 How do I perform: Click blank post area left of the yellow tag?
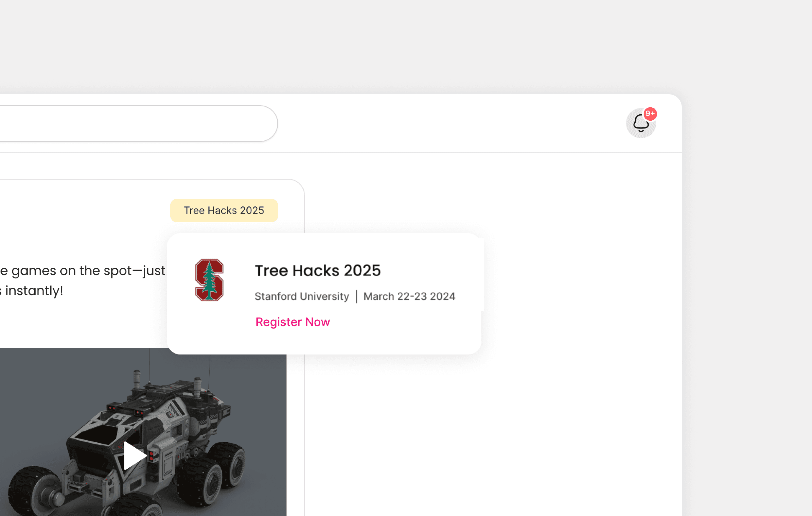pyautogui.click(x=84, y=210)
